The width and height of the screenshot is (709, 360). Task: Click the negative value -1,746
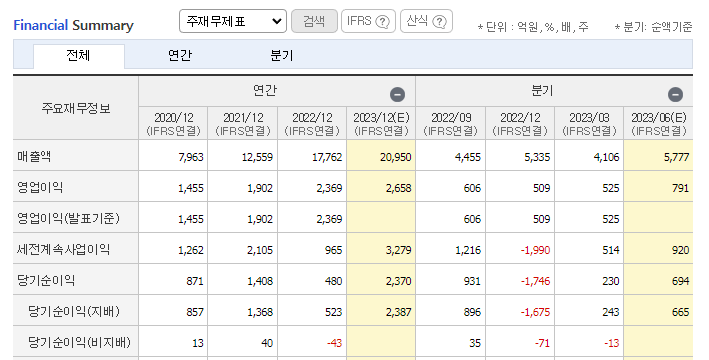535,281
